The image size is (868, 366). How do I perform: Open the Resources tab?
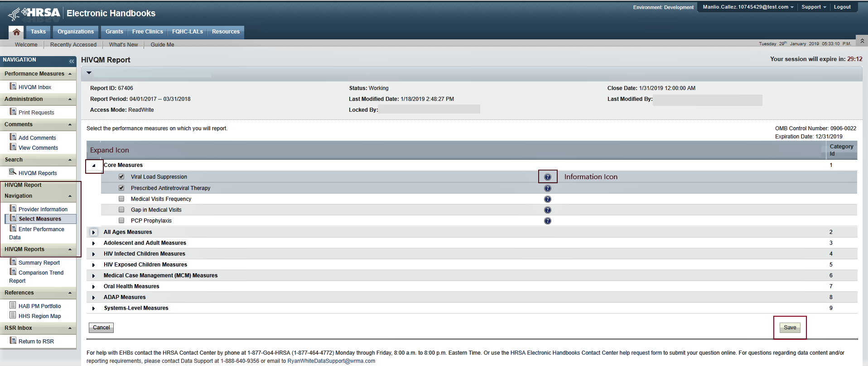226,32
